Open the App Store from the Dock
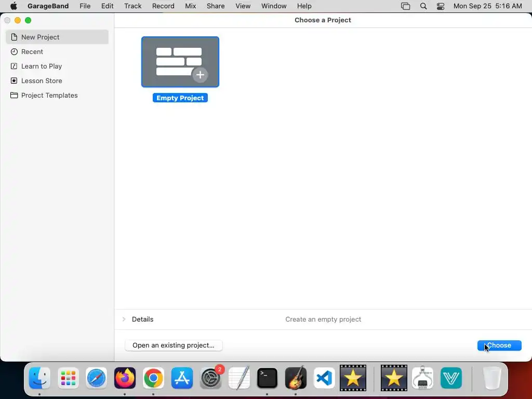 click(x=182, y=378)
